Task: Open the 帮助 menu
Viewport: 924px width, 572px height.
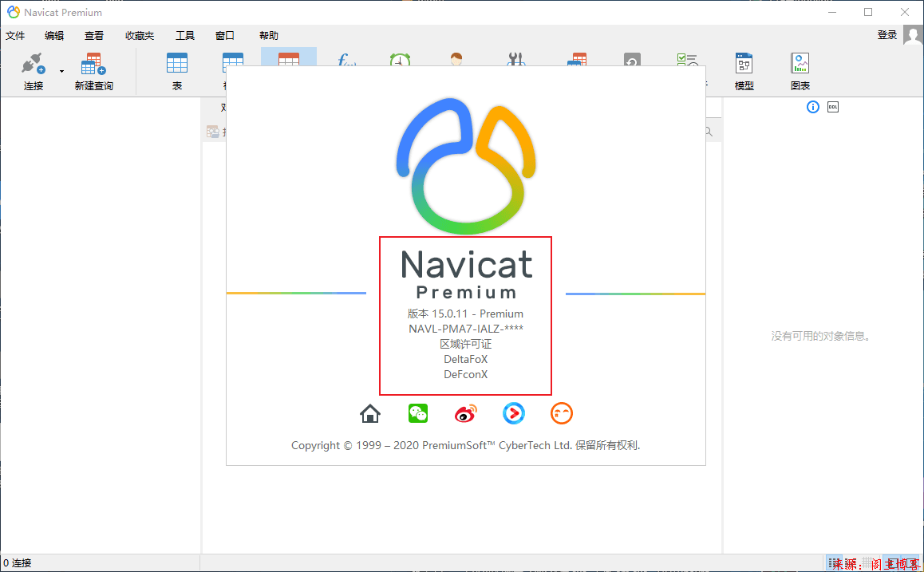Action: click(269, 36)
